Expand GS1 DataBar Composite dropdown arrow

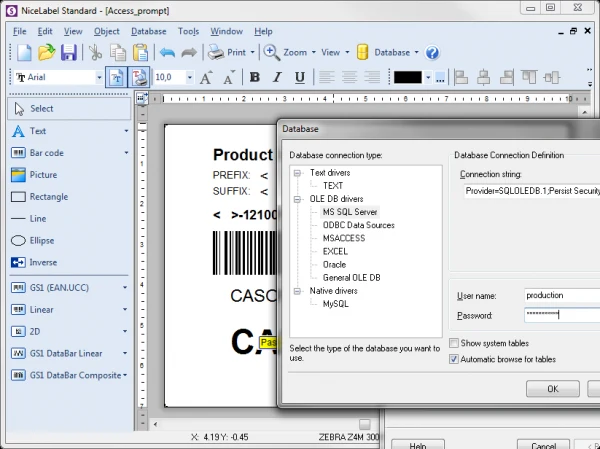tap(125, 375)
